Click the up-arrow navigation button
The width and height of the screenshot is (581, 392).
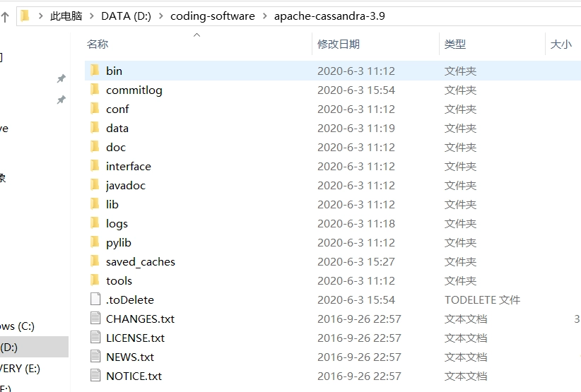click(x=5, y=17)
